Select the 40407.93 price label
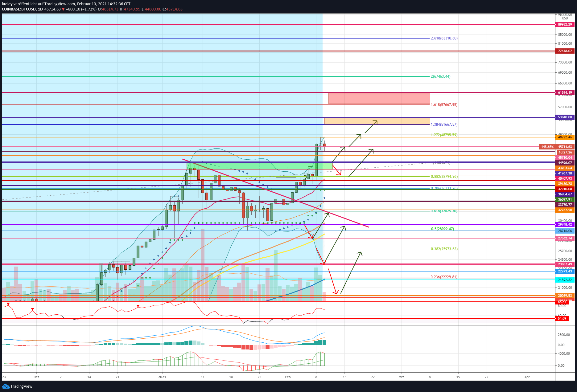Viewport: 577px width, 392px height. [x=565, y=178]
